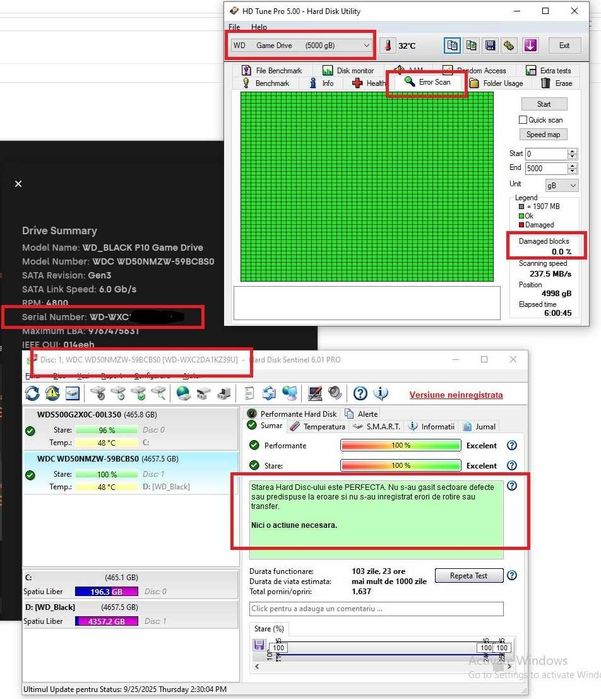Click the disk panel icon in Sentinel toolbar
This screenshot has height=699, width=601.
click(x=72, y=393)
